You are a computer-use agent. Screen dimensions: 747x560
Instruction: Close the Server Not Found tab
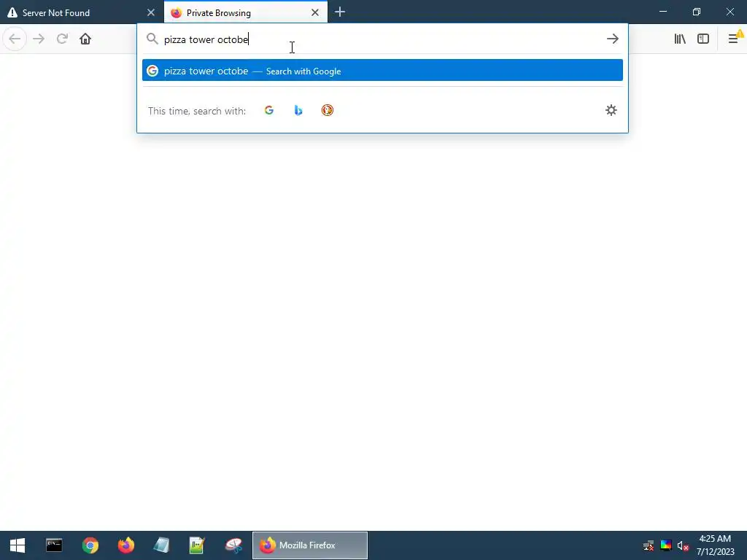pos(151,12)
